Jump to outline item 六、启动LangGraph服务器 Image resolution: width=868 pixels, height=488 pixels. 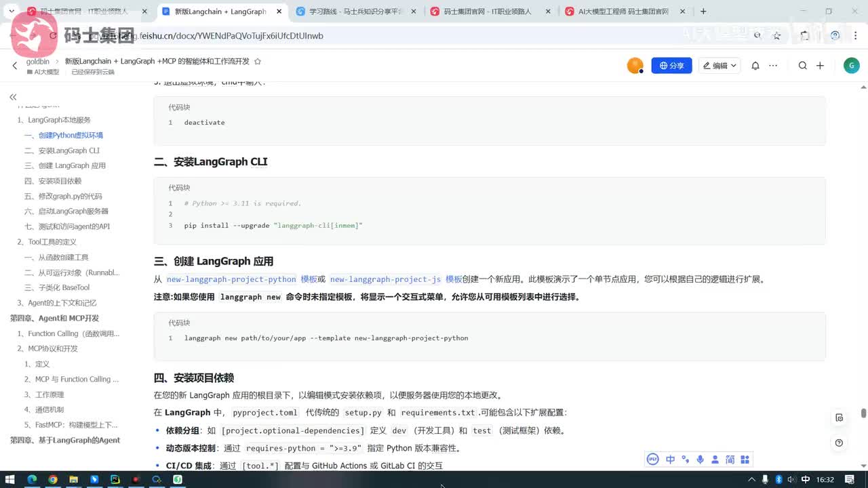click(66, 211)
